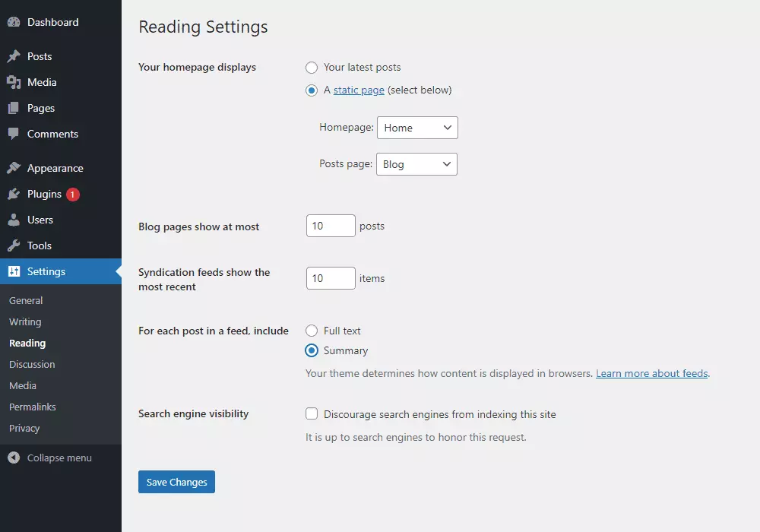This screenshot has height=532, width=760.
Task: Go to Discussion settings submenu
Action: 32,365
